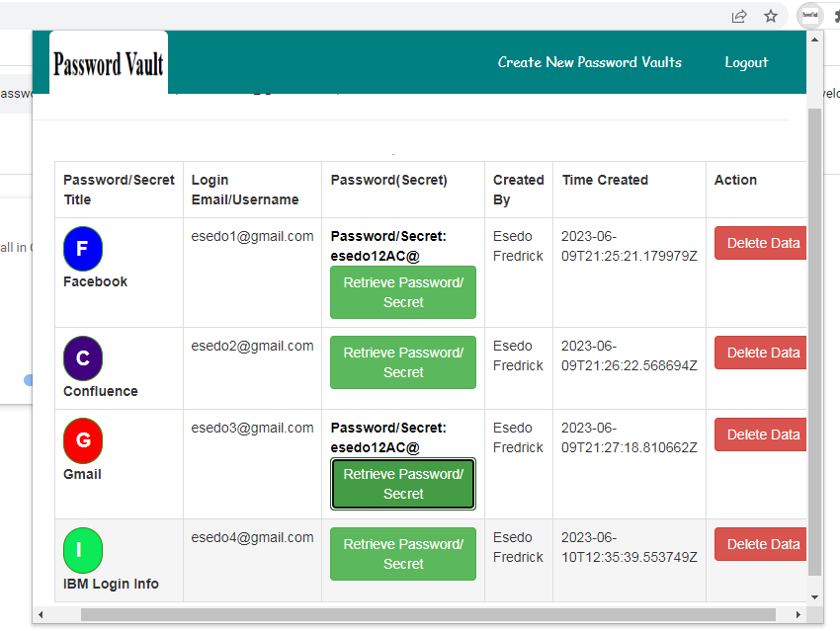Click the Gmail title text

coord(82,474)
